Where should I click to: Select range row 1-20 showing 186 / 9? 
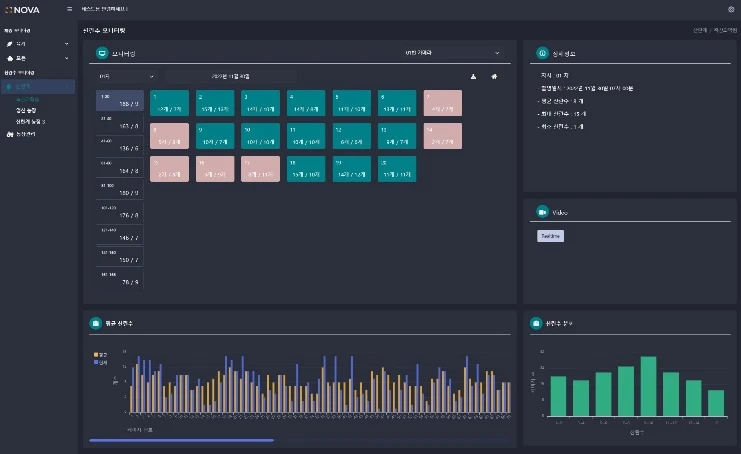[x=120, y=100]
